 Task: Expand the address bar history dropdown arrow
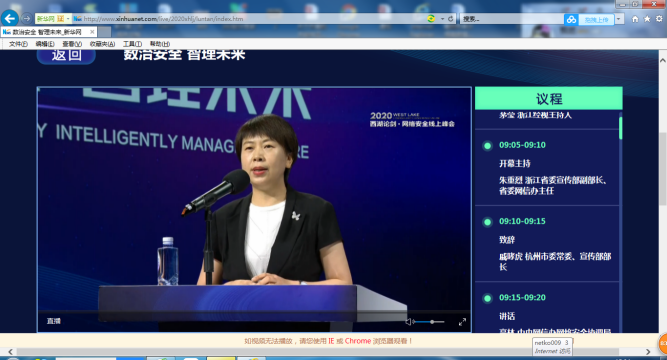coord(442,19)
